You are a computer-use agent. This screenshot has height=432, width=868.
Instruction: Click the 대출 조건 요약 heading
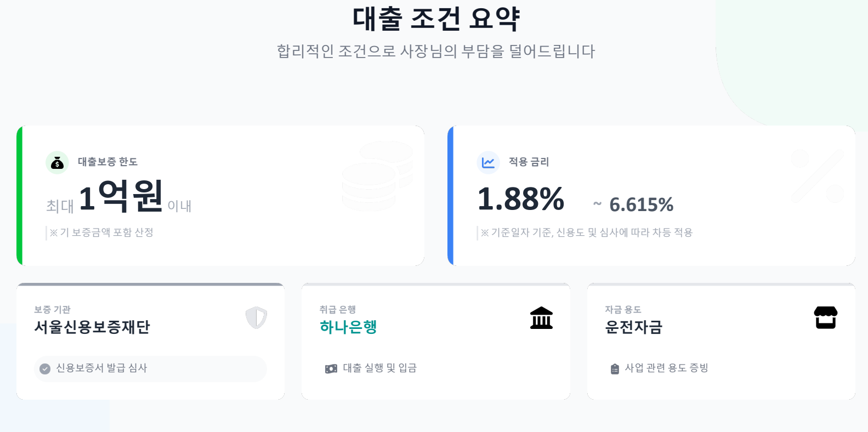[436, 19]
